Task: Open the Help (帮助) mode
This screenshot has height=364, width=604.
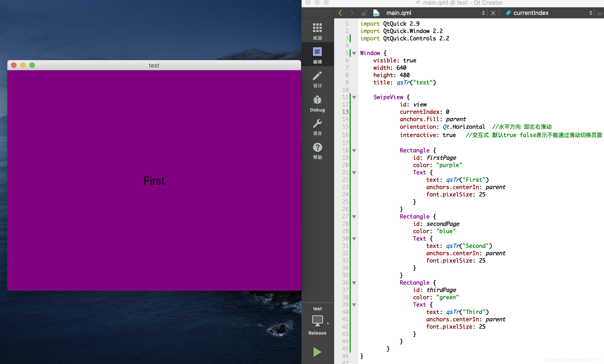Action: [x=317, y=151]
